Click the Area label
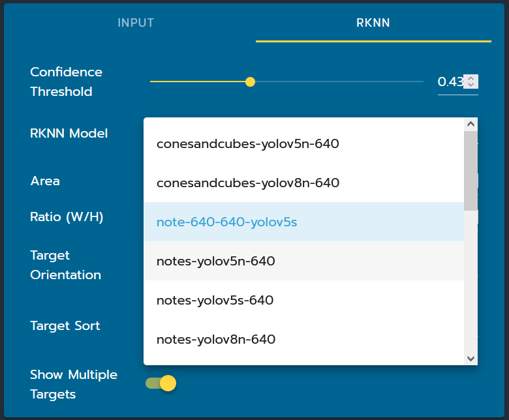The image size is (509, 420). (x=45, y=181)
